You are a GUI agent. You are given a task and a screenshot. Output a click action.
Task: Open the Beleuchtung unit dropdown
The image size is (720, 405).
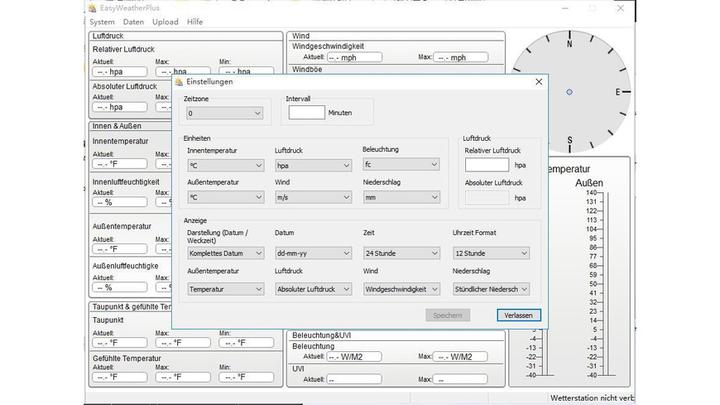[401, 164]
